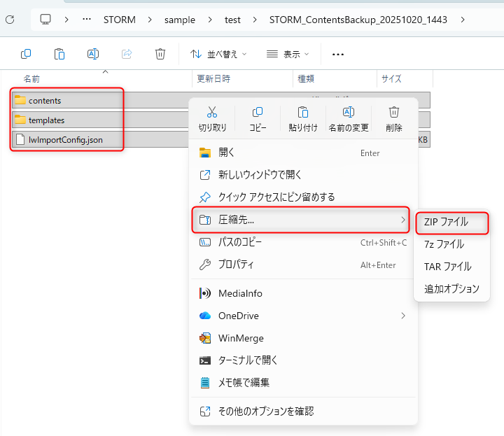Choose 7z ファイル in submenu
This screenshot has width=504, height=436.
[452, 244]
